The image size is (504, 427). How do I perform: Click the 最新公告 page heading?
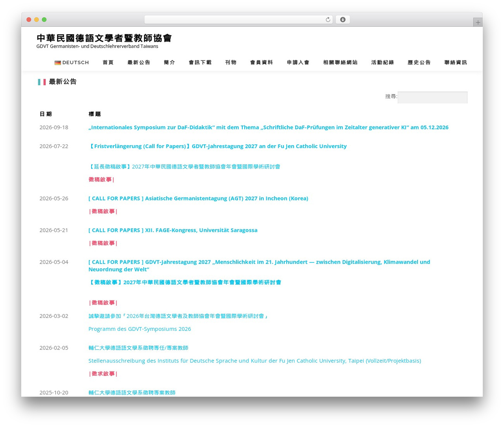pyautogui.click(x=63, y=82)
